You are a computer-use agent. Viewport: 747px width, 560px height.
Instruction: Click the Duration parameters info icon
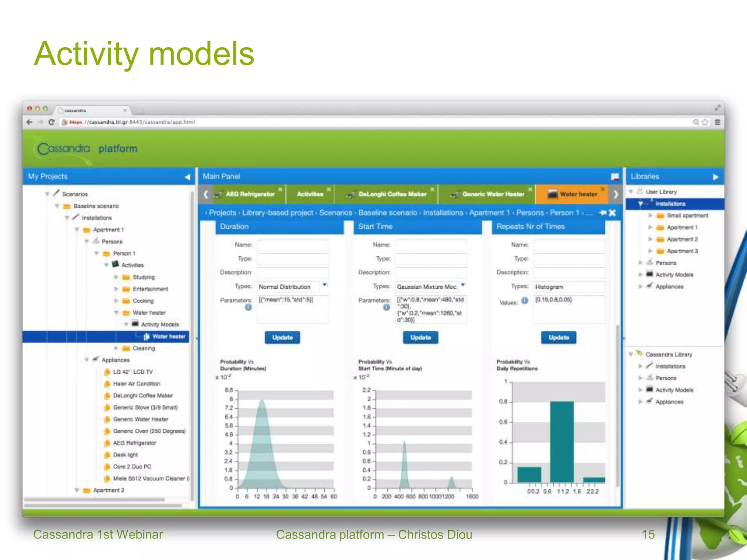(x=248, y=307)
